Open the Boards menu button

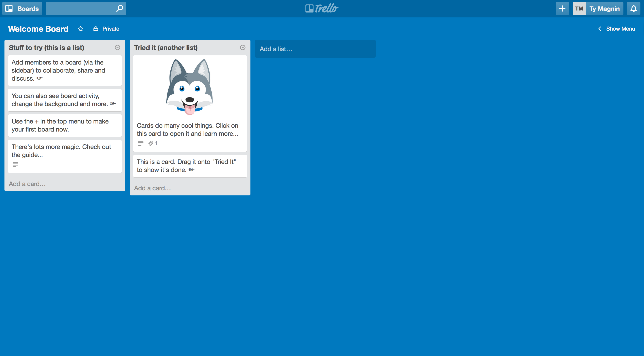22,8
